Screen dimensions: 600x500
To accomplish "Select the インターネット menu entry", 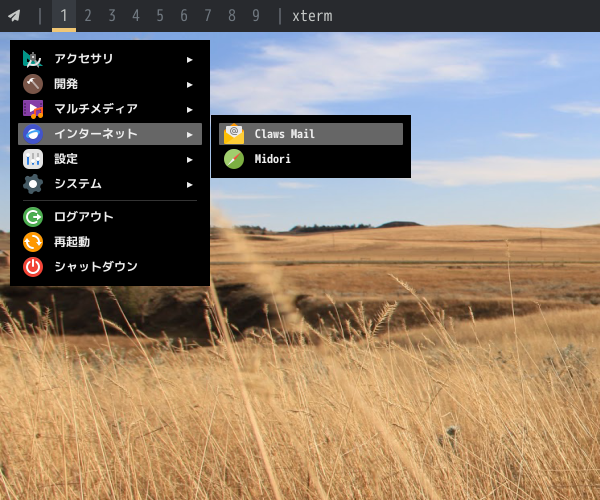I will point(110,134).
